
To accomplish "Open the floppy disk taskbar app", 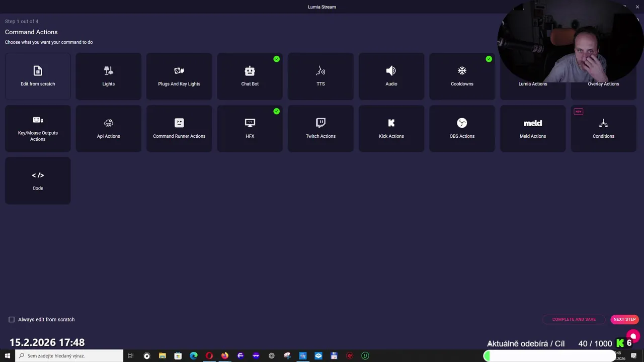I will (x=334, y=355).
